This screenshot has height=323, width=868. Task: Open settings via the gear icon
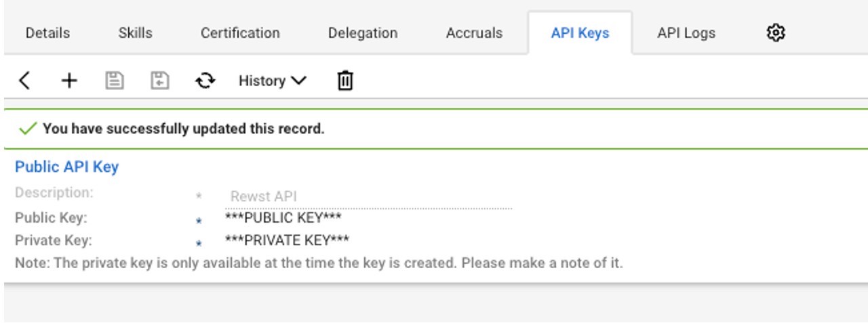776,33
